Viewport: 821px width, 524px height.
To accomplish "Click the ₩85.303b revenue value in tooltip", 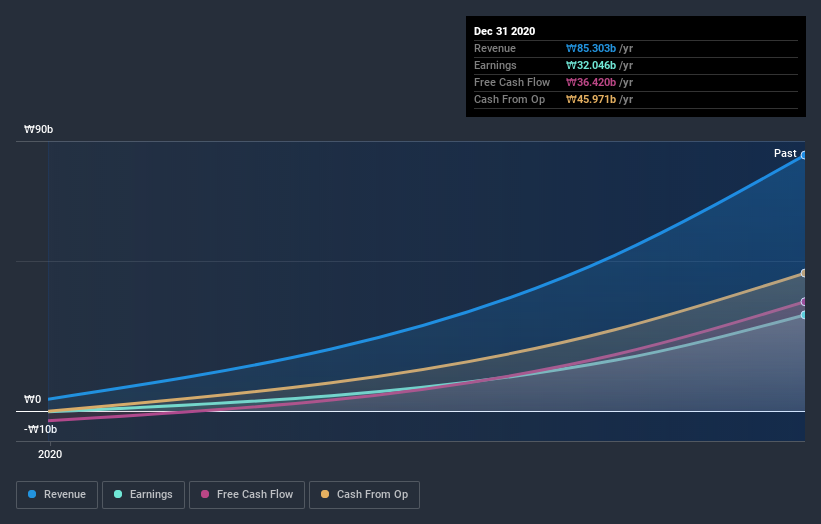I will coord(591,48).
